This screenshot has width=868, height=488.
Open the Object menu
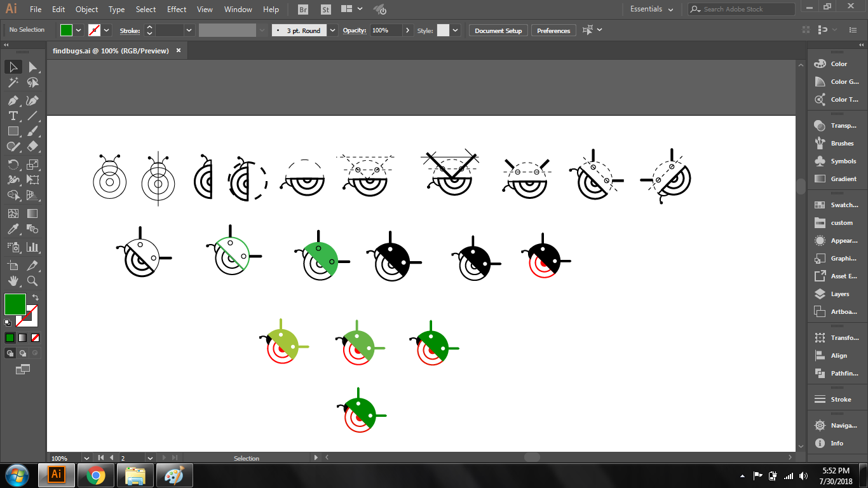coord(86,10)
